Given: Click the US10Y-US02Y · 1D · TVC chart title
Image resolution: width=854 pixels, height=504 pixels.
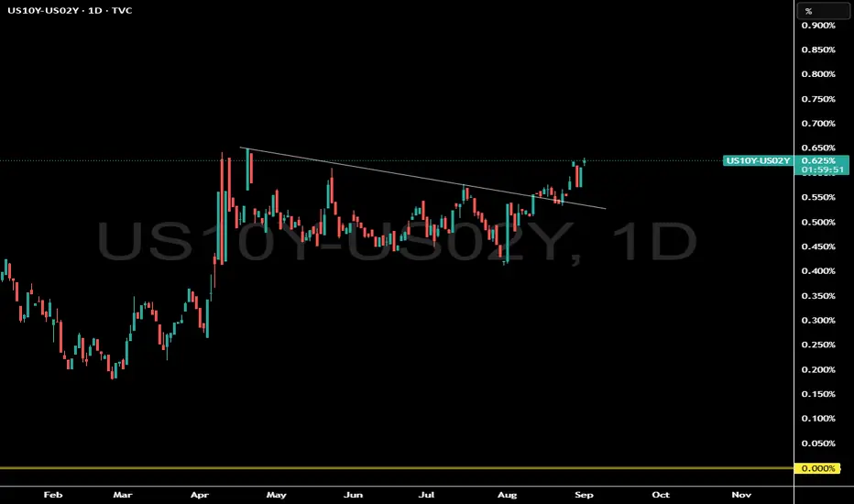Looking at the screenshot, I should (x=70, y=10).
